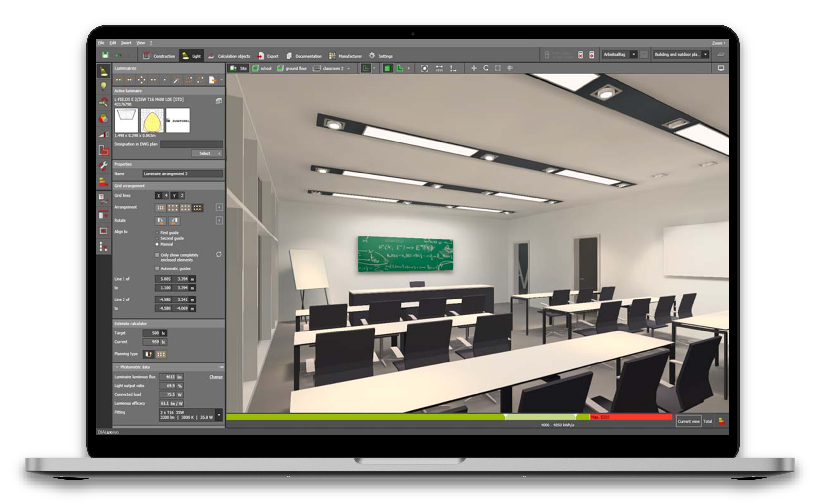
Task: Select the lamp bulb icon in the sidebar
Action: (103, 86)
